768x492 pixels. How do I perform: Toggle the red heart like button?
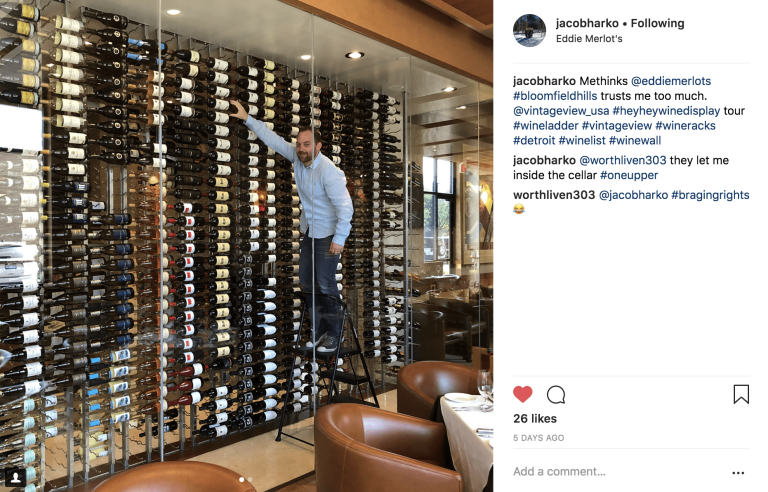[523, 394]
